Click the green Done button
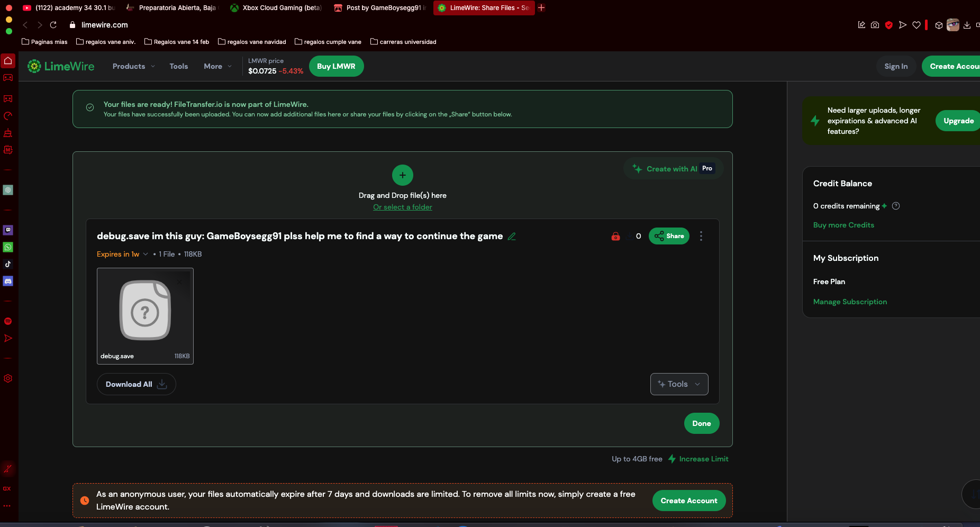The width and height of the screenshot is (980, 527). pos(701,423)
